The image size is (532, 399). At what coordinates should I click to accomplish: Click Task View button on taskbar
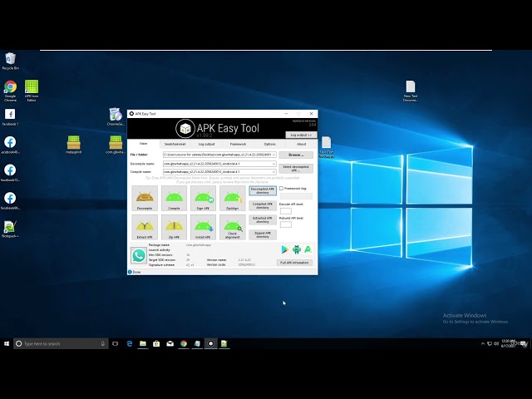pos(116,343)
